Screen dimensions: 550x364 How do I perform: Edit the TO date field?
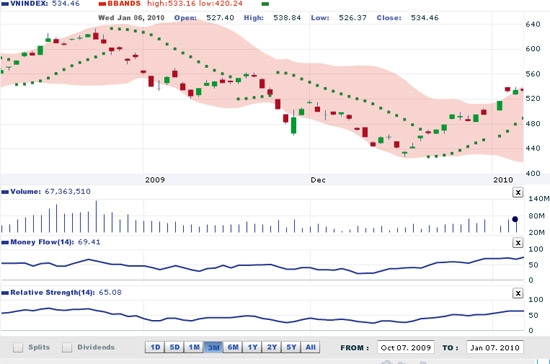point(495,348)
